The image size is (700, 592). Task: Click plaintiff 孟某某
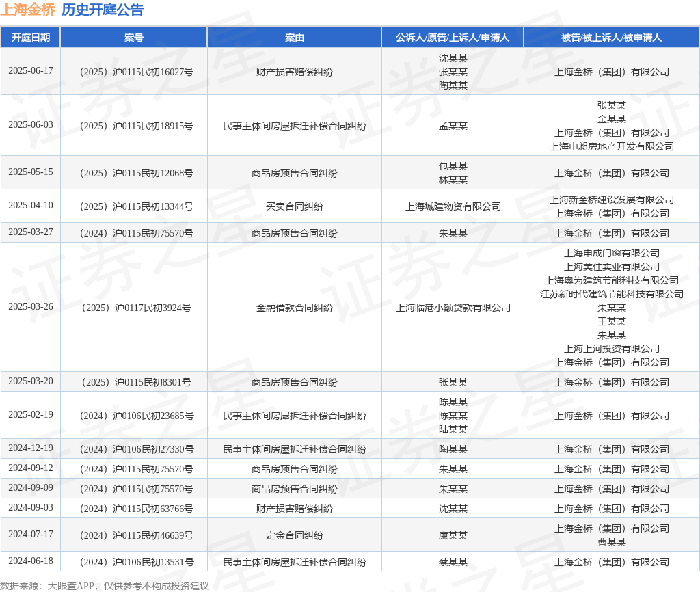453,126
